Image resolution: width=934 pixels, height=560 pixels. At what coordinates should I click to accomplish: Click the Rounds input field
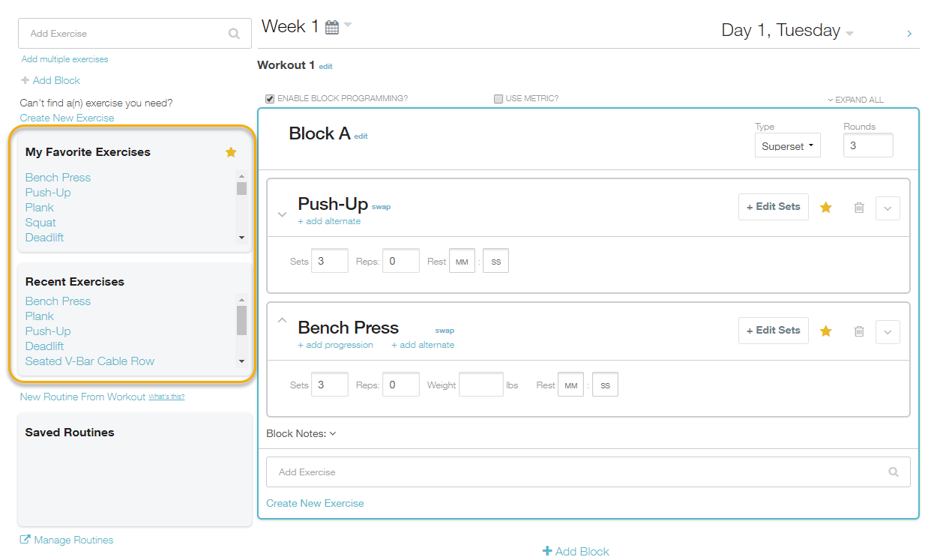point(868,145)
